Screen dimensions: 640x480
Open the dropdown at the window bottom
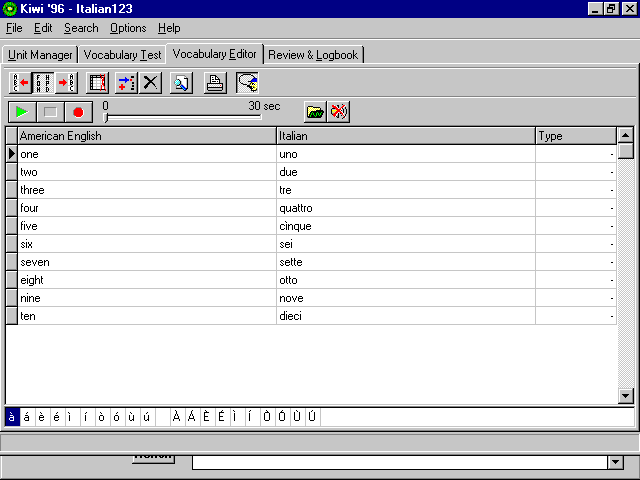click(x=614, y=462)
